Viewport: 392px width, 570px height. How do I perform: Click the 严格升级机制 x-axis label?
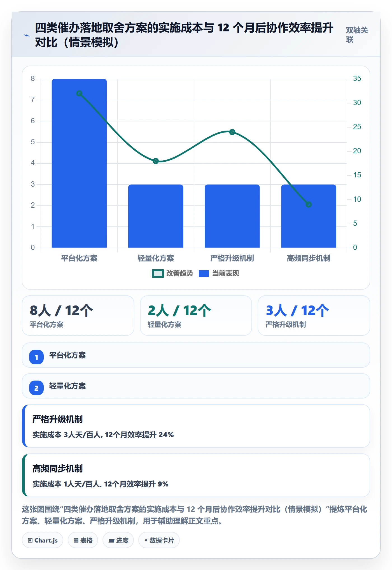232,258
